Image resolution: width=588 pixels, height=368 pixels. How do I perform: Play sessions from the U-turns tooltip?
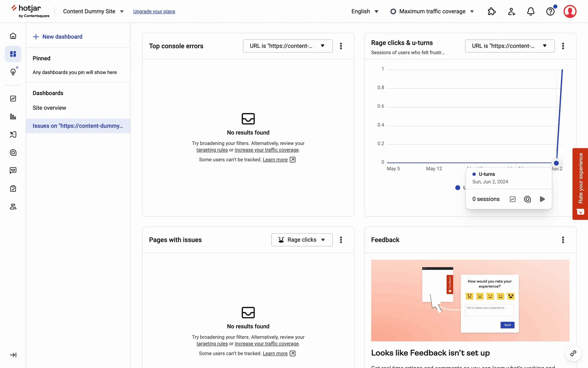tap(542, 199)
